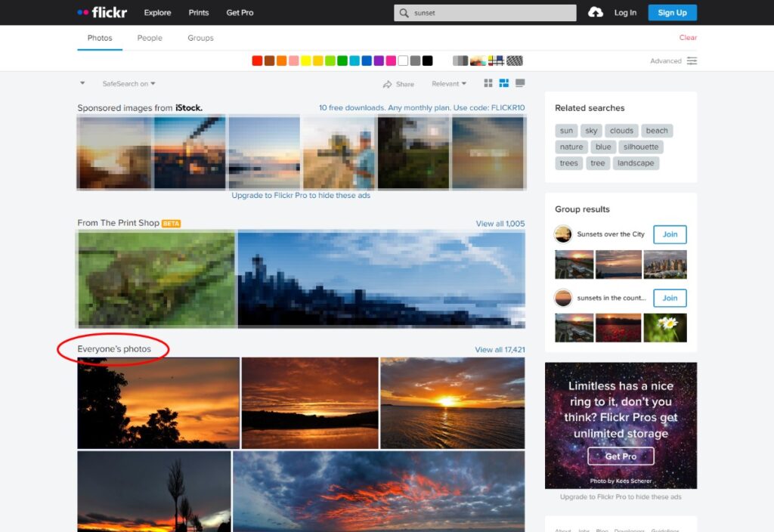774x532 pixels.
Task: Click the Sign Up button
Action: (672, 13)
